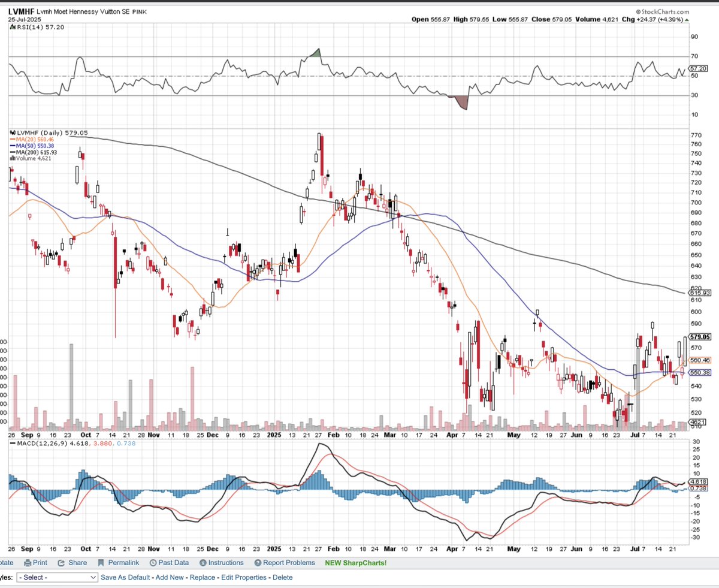The height and width of the screenshot is (588, 719).
Task: Click the Replace style link
Action: coord(204,577)
